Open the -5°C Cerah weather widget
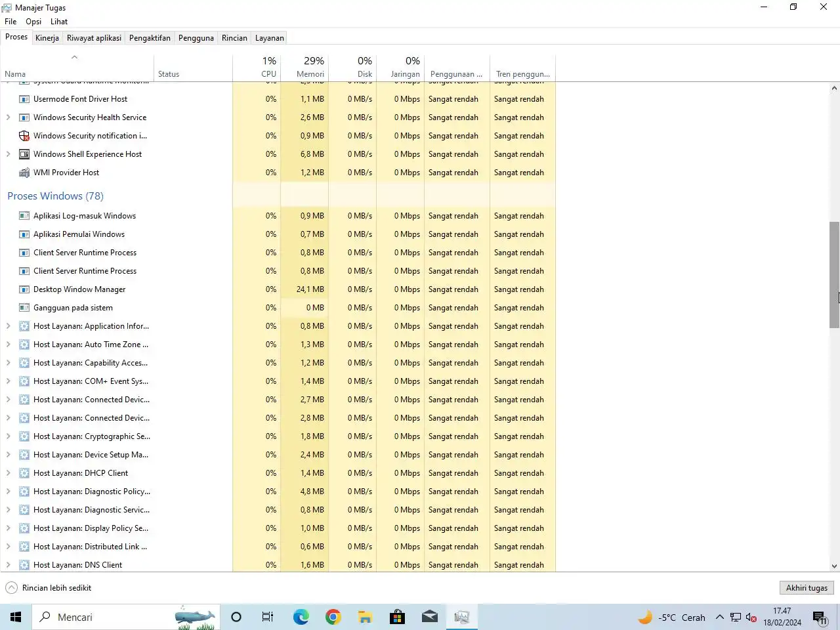This screenshot has height=630, width=840. (671, 618)
